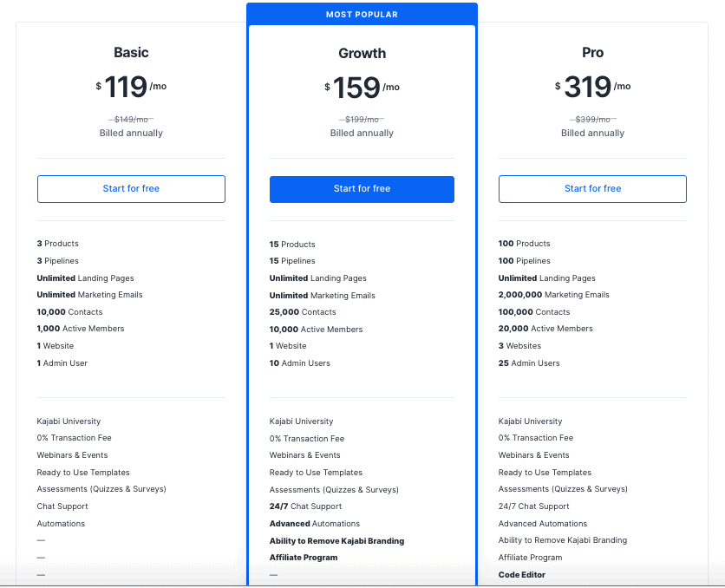The height and width of the screenshot is (588, 725).
Task: Click '2,000,000 Marketing Emails' text
Action: pyautogui.click(x=554, y=295)
